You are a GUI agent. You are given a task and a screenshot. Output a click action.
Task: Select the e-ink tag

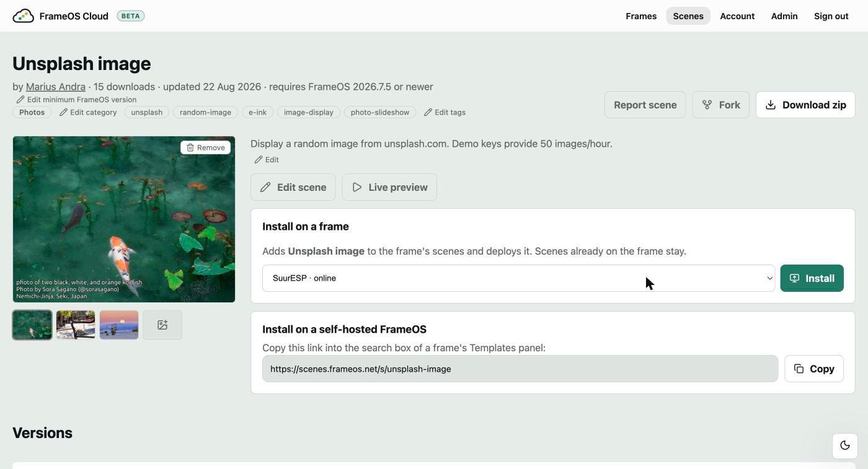point(257,112)
